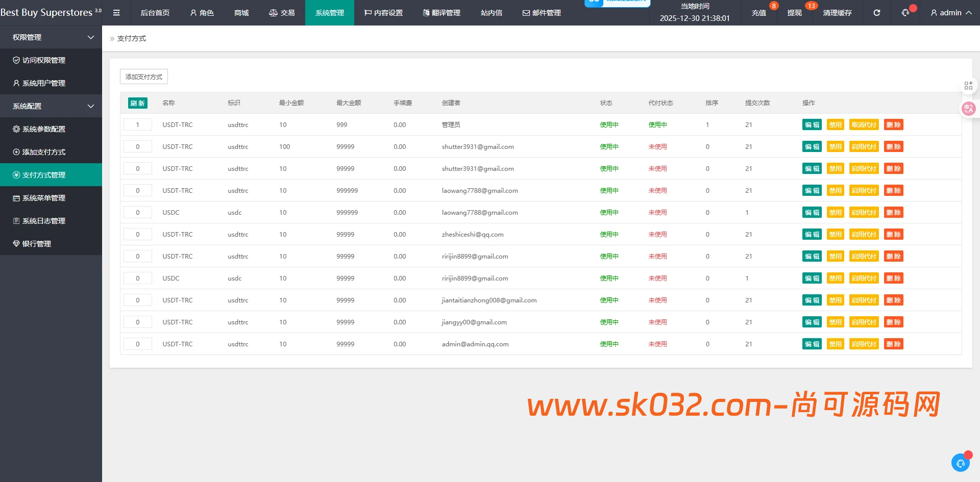Click the green 刷新 button in table header
This screenshot has height=482, width=980.
pos(137,103)
